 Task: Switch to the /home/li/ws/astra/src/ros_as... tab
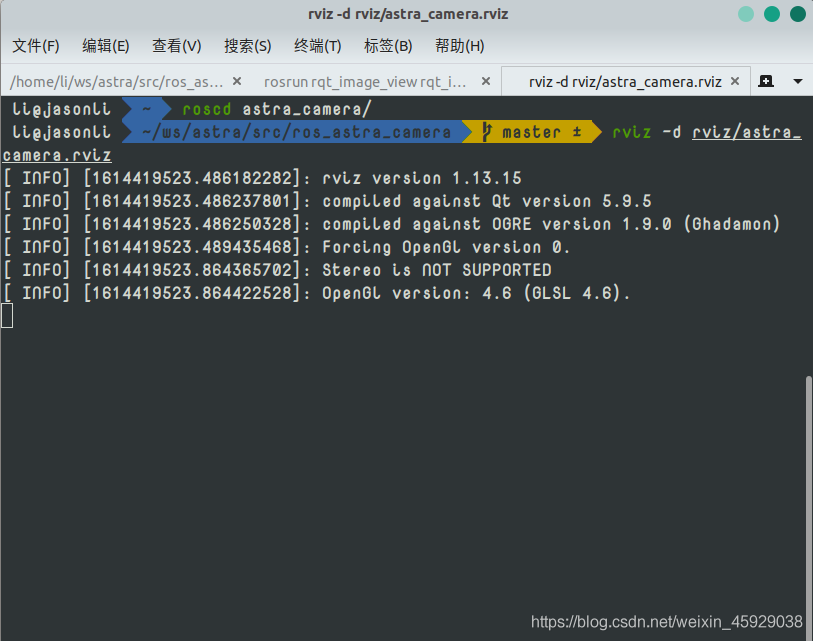tap(116, 82)
